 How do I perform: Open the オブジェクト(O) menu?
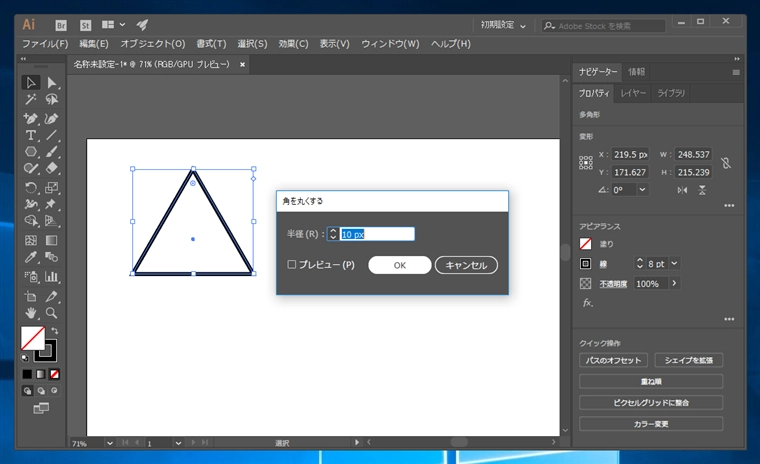[153, 44]
